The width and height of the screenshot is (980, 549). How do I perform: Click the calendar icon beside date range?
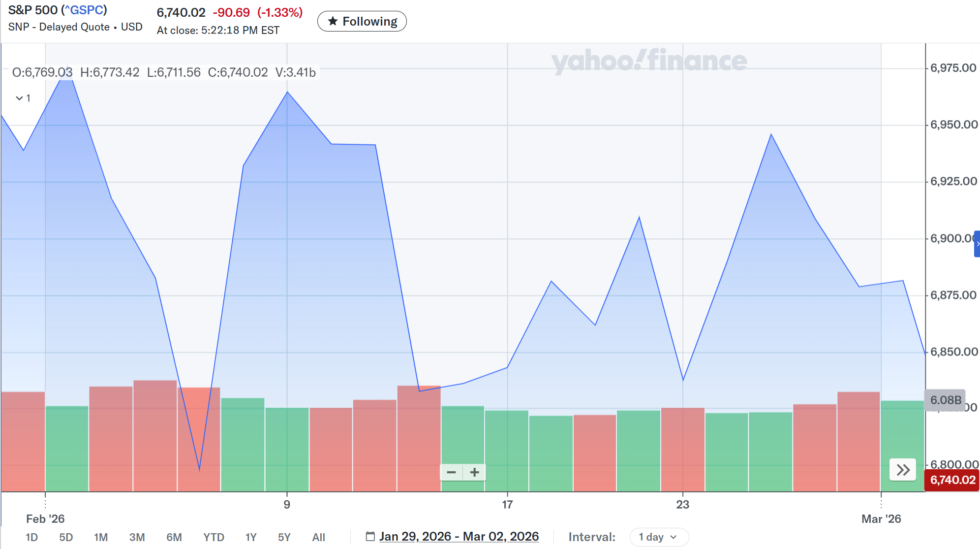pyautogui.click(x=370, y=536)
